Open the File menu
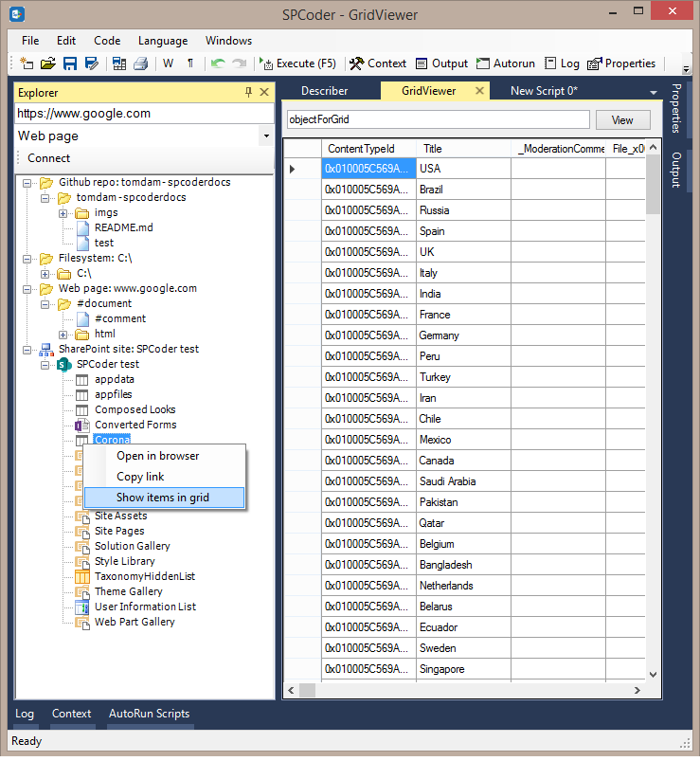This screenshot has width=700, height=761. 30,41
